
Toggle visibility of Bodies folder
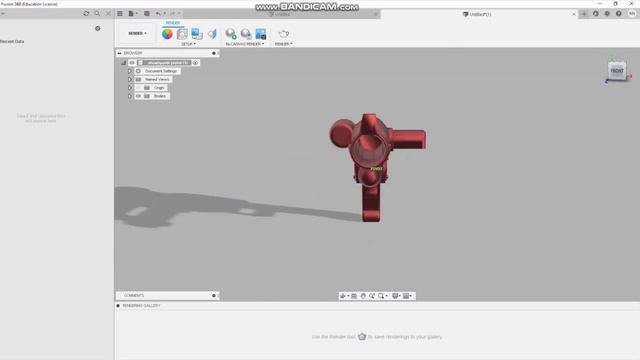click(138, 96)
